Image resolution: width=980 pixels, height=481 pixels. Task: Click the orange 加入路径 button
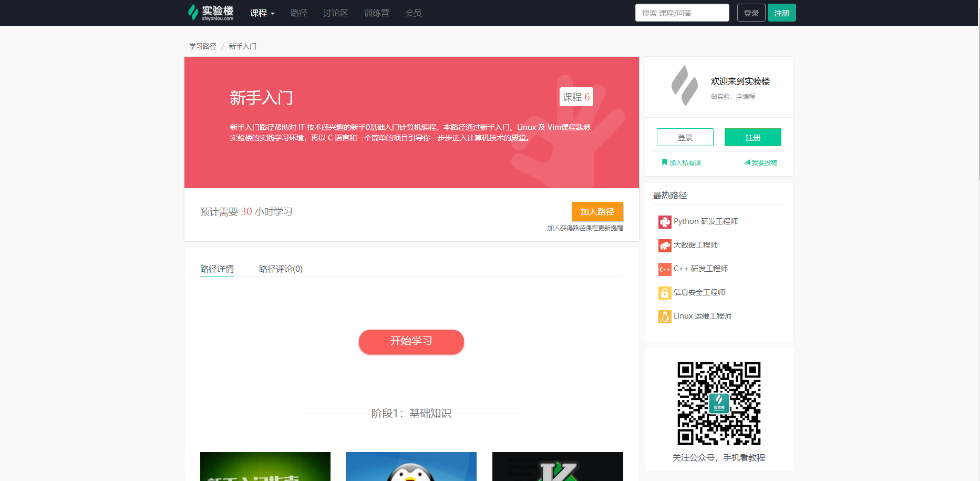pyautogui.click(x=597, y=211)
